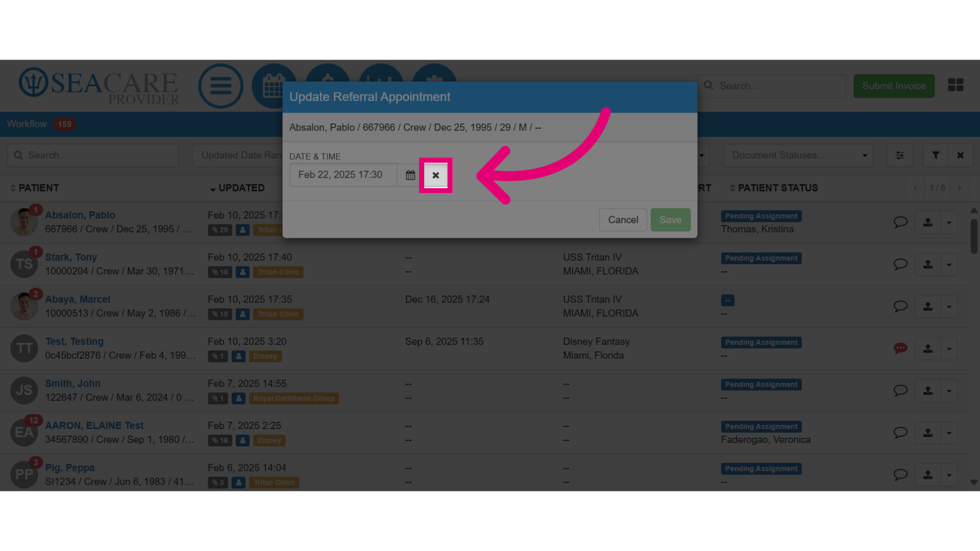Expand actions dropdown for Abaya, Marcel row
This screenshot has width=980, height=551.
click(x=949, y=307)
